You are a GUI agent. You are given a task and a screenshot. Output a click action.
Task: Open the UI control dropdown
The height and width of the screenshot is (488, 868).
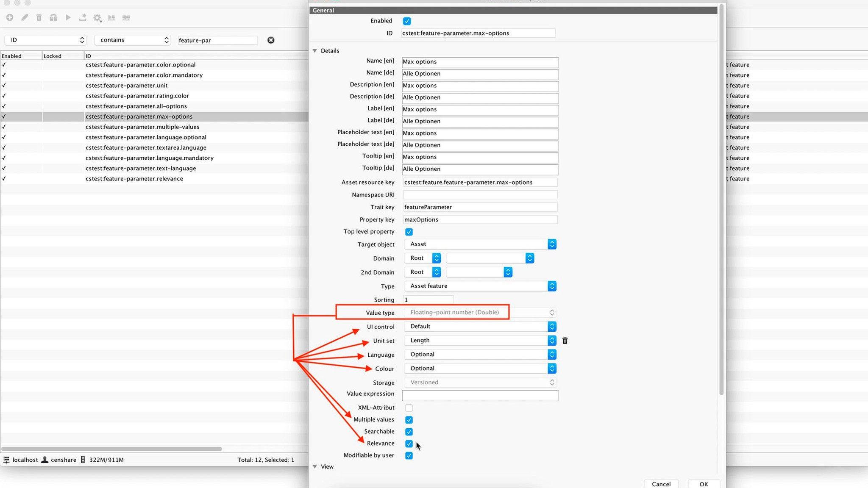480,327
